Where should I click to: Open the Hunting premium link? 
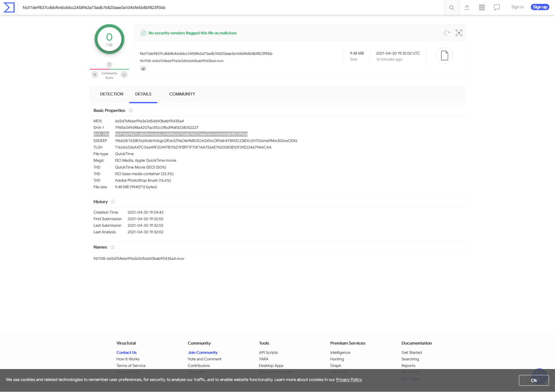337,359
